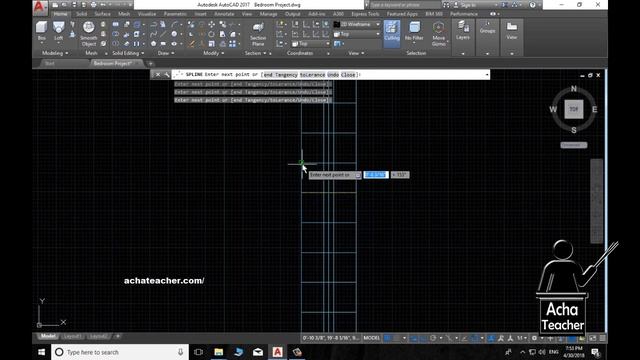Viewport: 640px width, 360px height.
Task: Click the Windows taskbar search box
Action: 120,352
